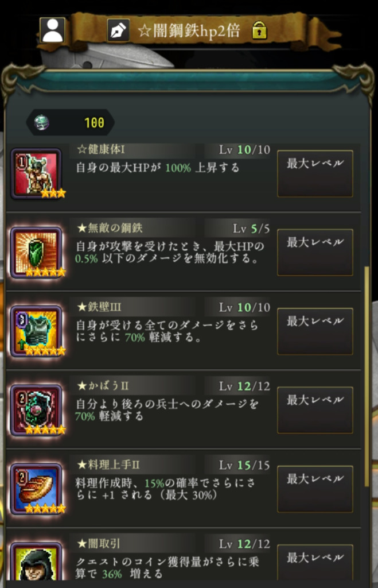Click the green orb currency icon

(41, 122)
